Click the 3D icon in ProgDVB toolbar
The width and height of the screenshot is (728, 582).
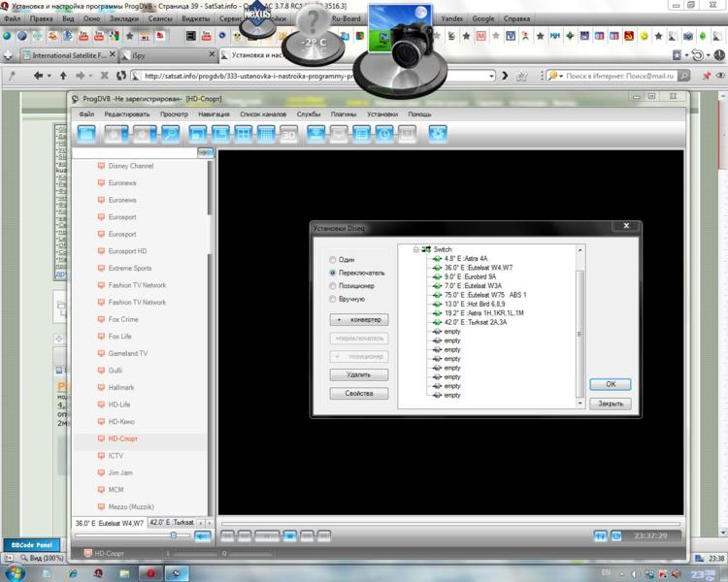click(288, 135)
